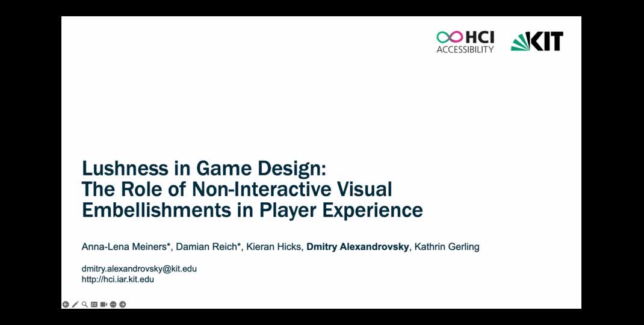Click the dmitry.alexandrovsky@kit.edu email address
The image size is (644, 325).
click(x=139, y=269)
